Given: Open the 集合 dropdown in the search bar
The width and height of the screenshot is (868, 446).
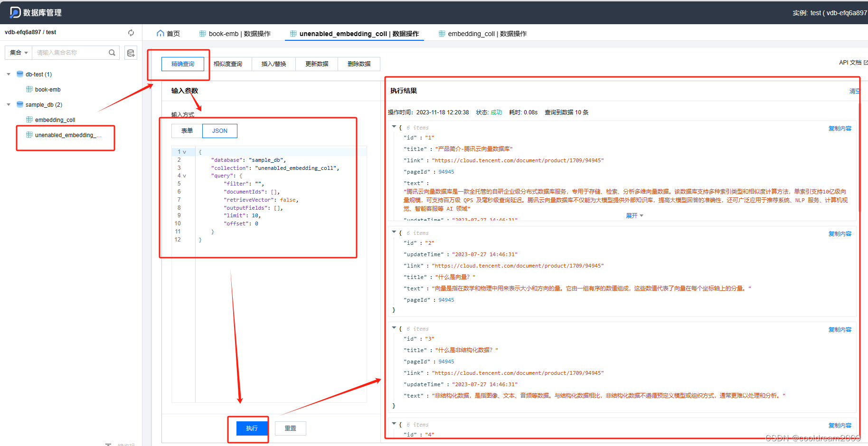Looking at the screenshot, I should coord(19,53).
